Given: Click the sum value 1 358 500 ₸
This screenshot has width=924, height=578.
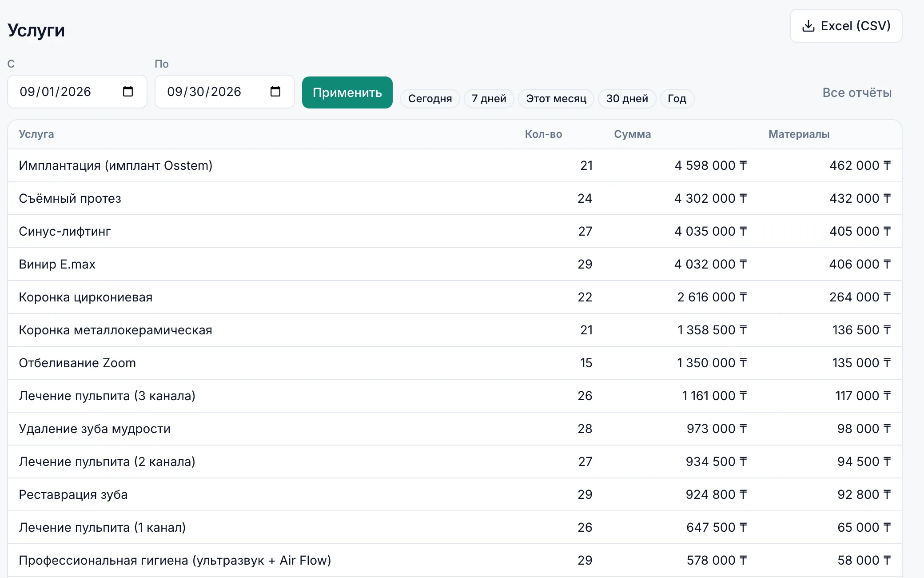Looking at the screenshot, I should coord(712,330).
